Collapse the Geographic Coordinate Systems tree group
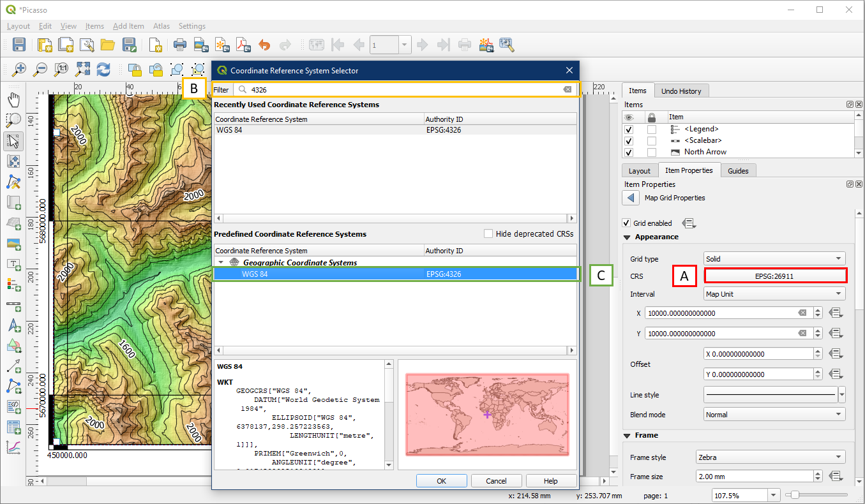Image resolution: width=865 pixels, height=504 pixels. pos(221,262)
